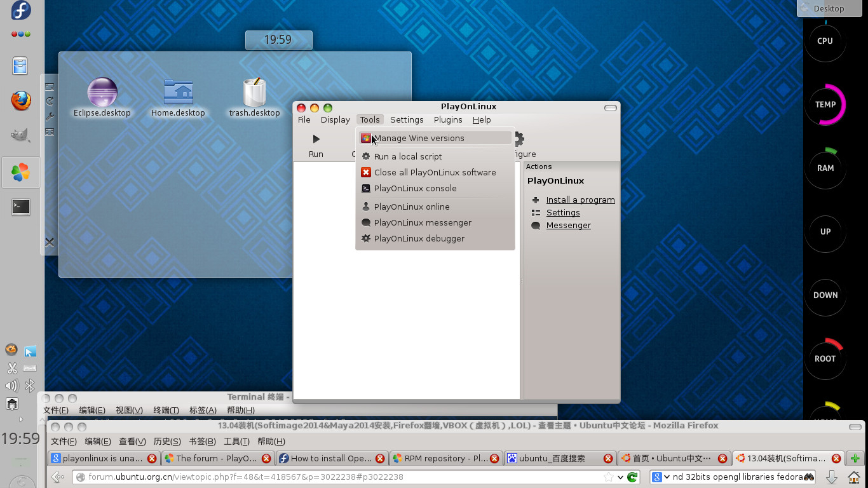Open 书签(B) menu in Firefox
868x488 pixels.
click(202, 442)
